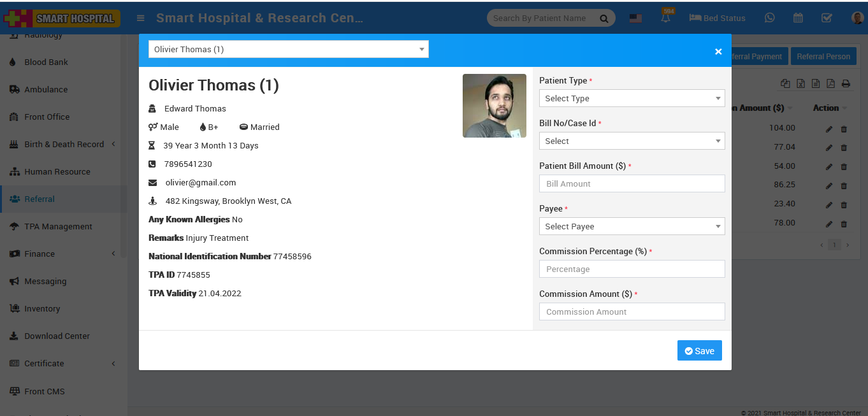The height and width of the screenshot is (416, 868).
Task: Check Bed Status in the top bar
Action: 717,18
